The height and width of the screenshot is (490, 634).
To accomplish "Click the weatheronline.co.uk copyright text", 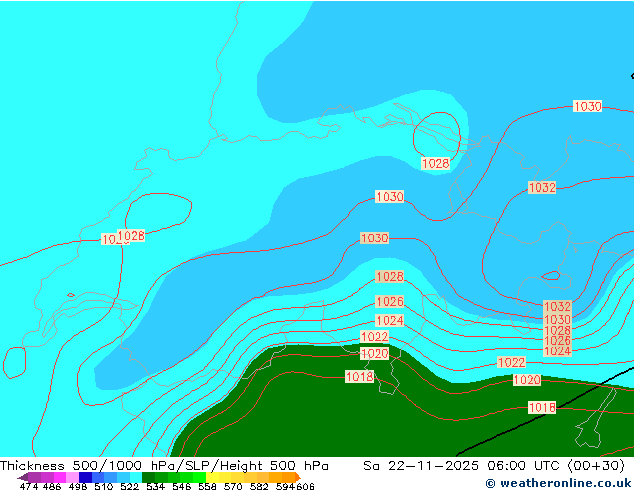I will click(x=558, y=483).
